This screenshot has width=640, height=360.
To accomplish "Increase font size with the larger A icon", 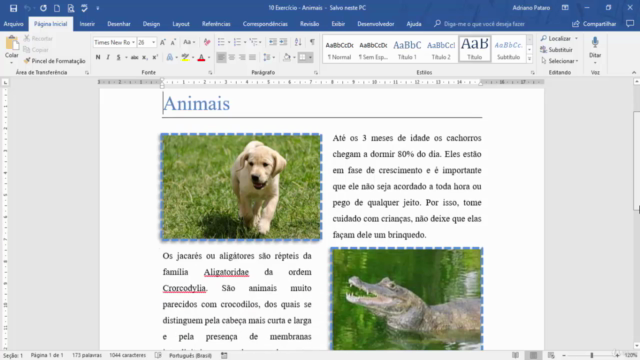I will 163,42.
